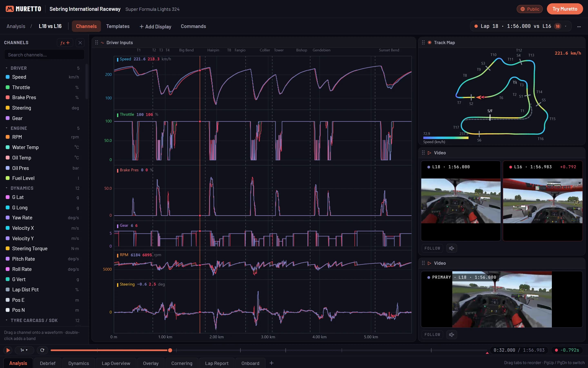Add a new tab with plus icon
The width and height of the screenshot is (588, 368).
pos(272,363)
